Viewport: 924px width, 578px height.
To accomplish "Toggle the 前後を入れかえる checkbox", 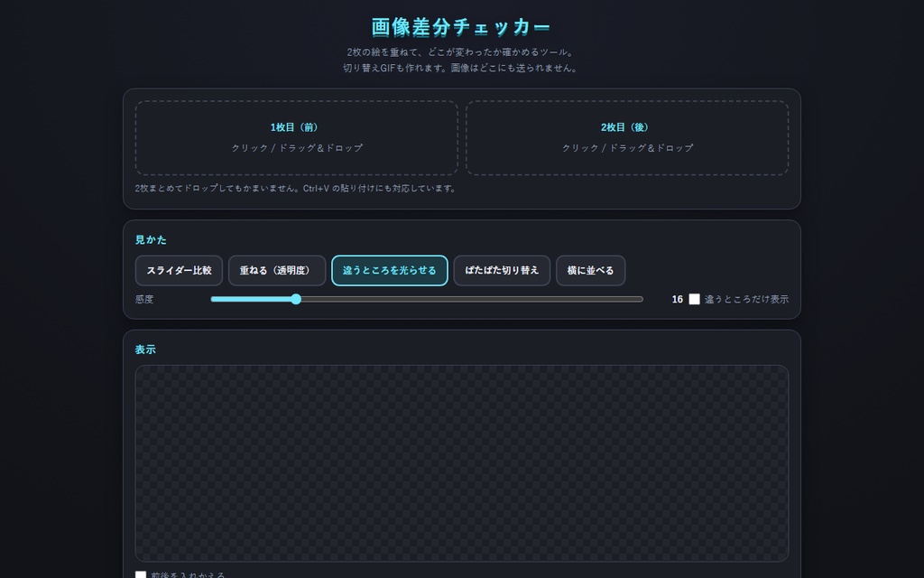I will (141, 575).
